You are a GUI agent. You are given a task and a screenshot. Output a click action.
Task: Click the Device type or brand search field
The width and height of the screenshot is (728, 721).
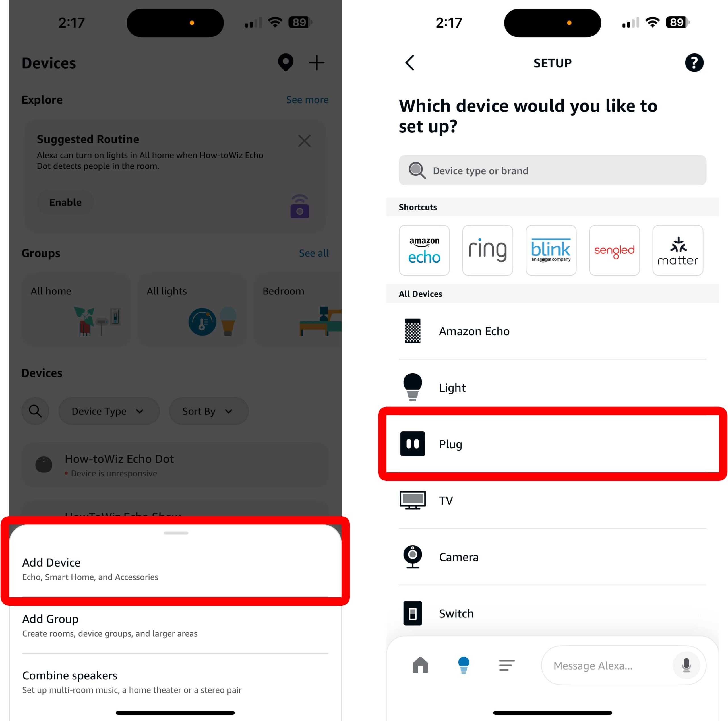(553, 170)
